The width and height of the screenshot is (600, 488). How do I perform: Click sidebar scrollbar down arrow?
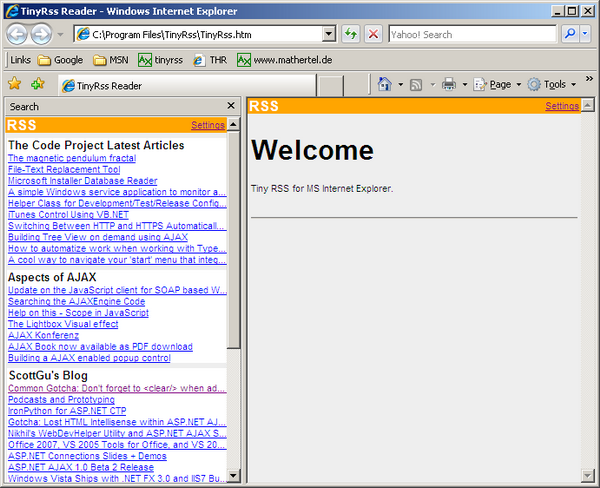pyautogui.click(x=233, y=476)
